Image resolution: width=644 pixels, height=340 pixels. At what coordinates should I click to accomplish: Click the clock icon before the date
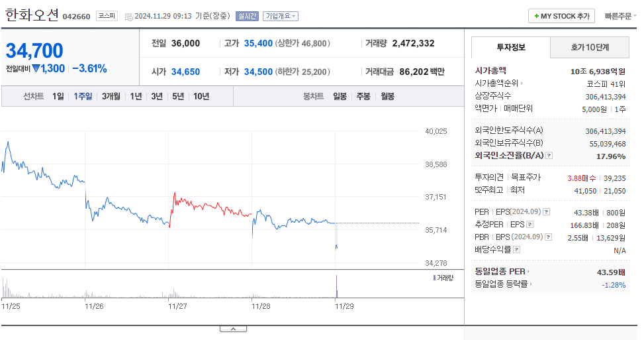pos(128,17)
